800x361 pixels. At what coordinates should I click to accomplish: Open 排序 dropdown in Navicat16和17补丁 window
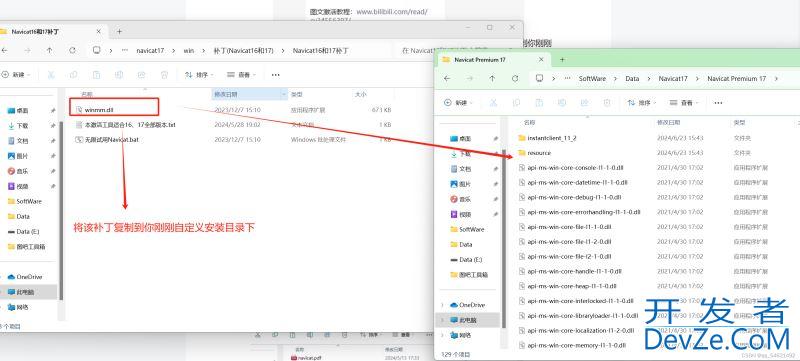199,74
